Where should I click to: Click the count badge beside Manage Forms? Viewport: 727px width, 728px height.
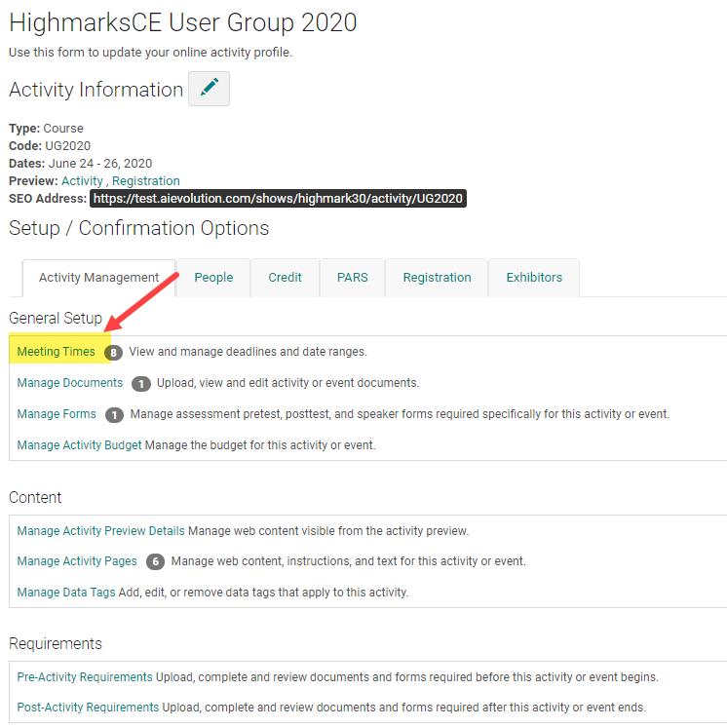tap(114, 415)
